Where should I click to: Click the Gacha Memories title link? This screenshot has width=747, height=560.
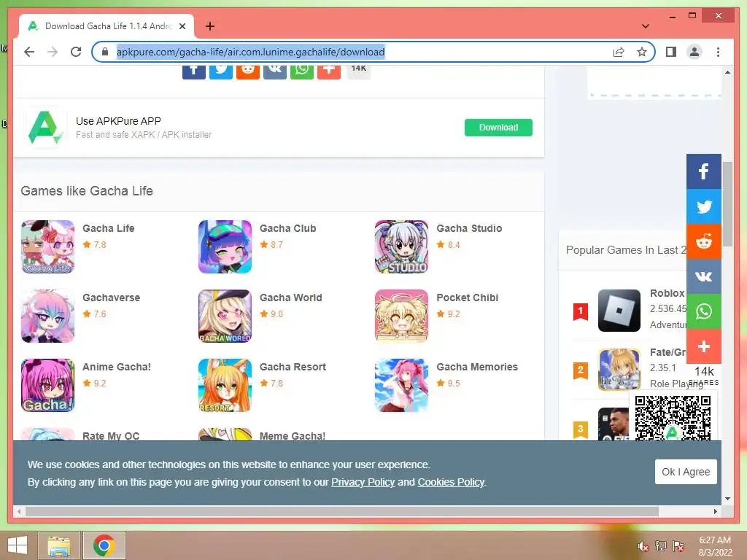[x=477, y=367]
